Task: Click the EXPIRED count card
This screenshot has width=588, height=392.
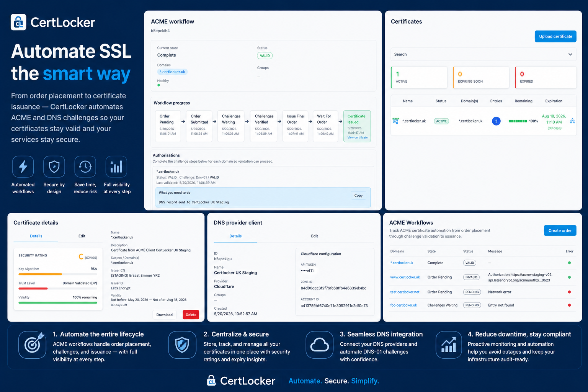Action: pyautogui.click(x=546, y=77)
